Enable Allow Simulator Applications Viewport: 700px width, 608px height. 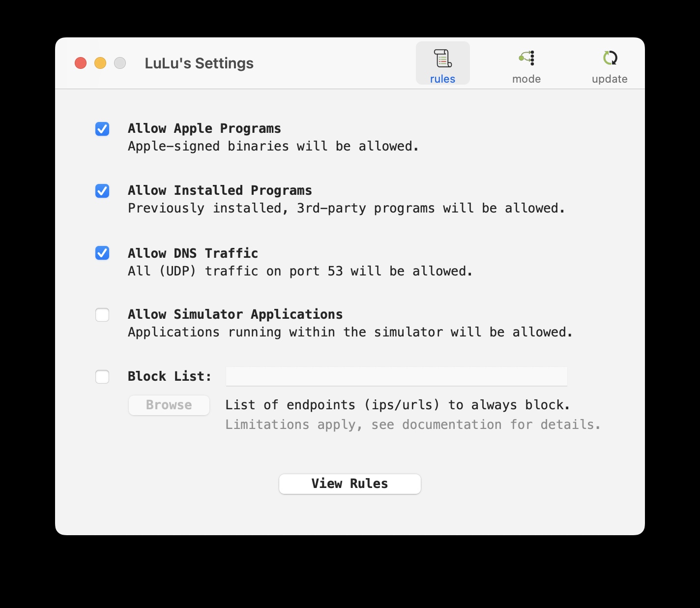click(102, 315)
